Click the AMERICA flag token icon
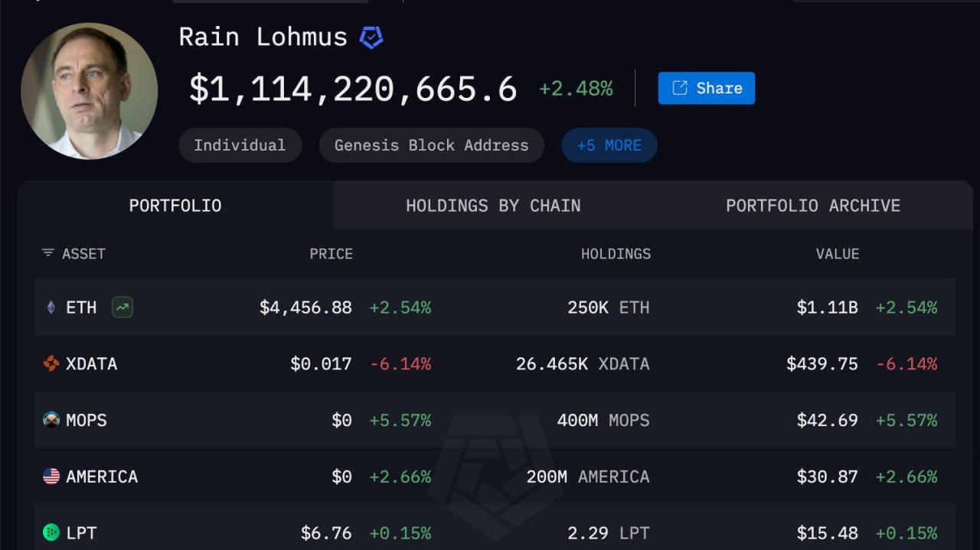Viewport: 980px width, 550px height. [x=51, y=477]
